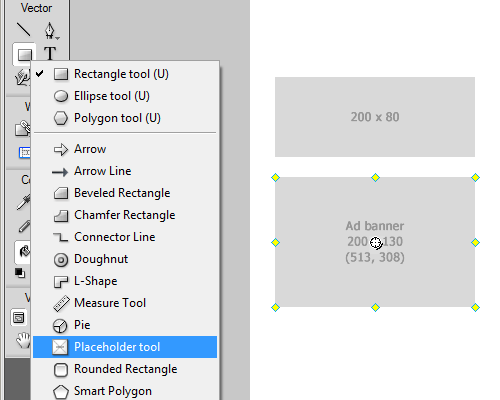Choose Placeholder tool from the menu
This screenshot has height=400, width=500.
point(125,347)
